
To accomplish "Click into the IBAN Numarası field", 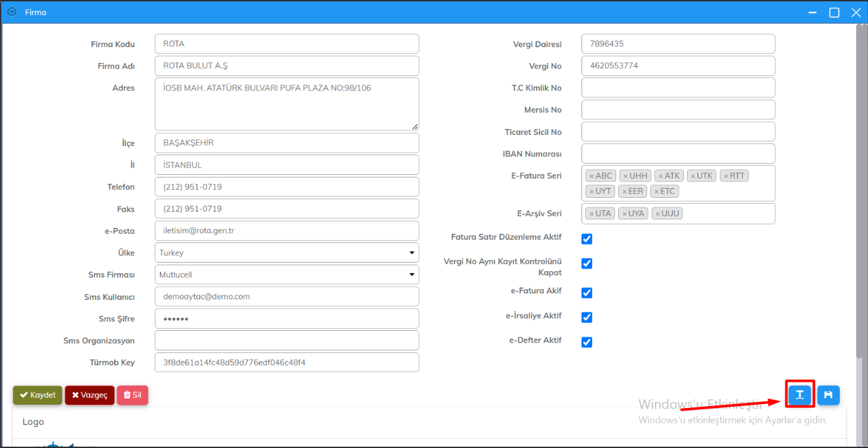I will 678,154.
